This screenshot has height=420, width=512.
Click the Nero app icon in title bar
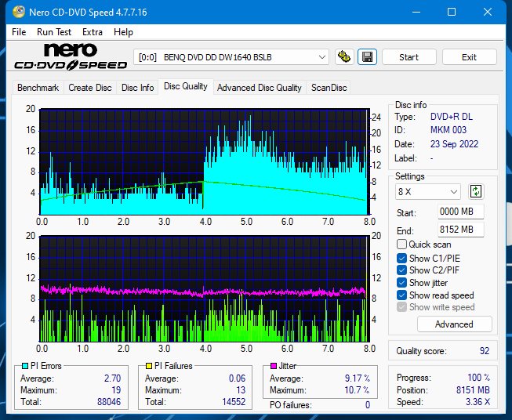point(19,12)
